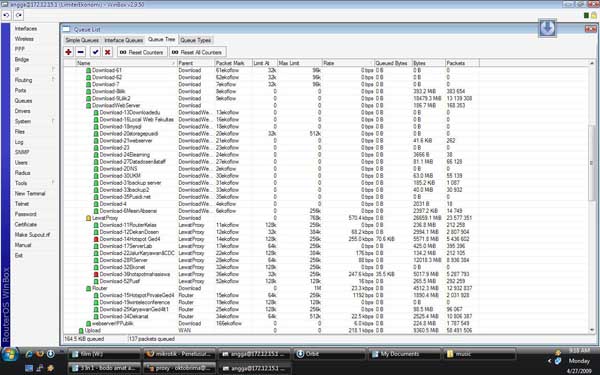Expand the Tools submenu arrow
This screenshot has height=375, width=600.
[x=53, y=183]
